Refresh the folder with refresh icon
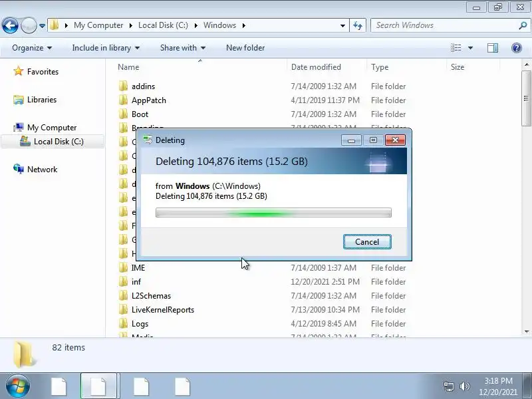532x399 pixels. click(358, 25)
